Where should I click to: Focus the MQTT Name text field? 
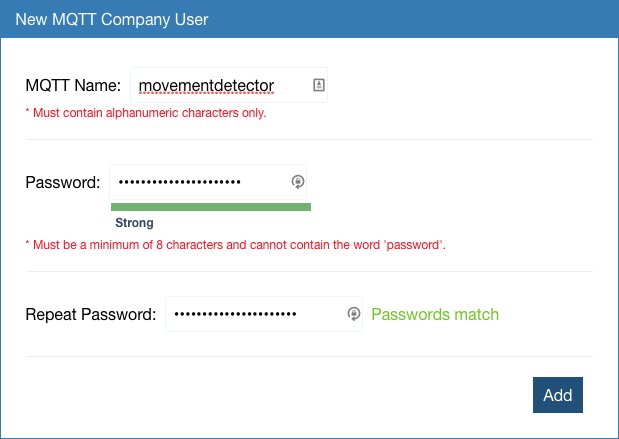(x=220, y=85)
